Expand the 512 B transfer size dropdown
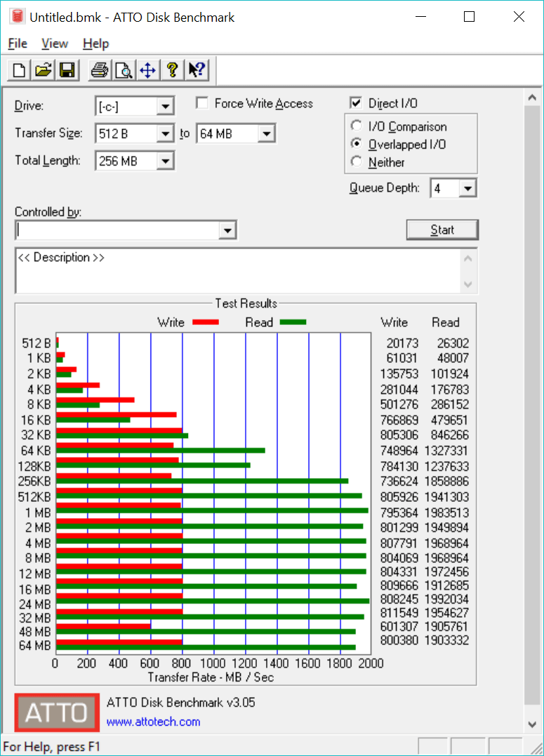 click(x=165, y=133)
